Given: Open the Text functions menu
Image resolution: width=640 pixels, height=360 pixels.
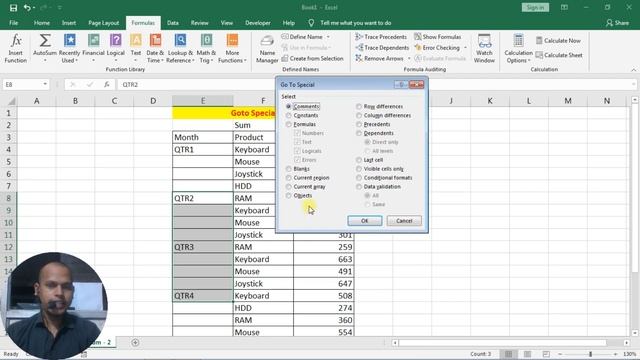Looking at the screenshot, I should 136,48.
